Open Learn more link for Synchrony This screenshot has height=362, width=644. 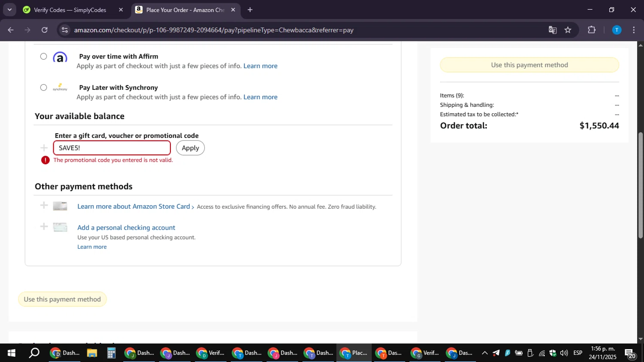[260, 97]
